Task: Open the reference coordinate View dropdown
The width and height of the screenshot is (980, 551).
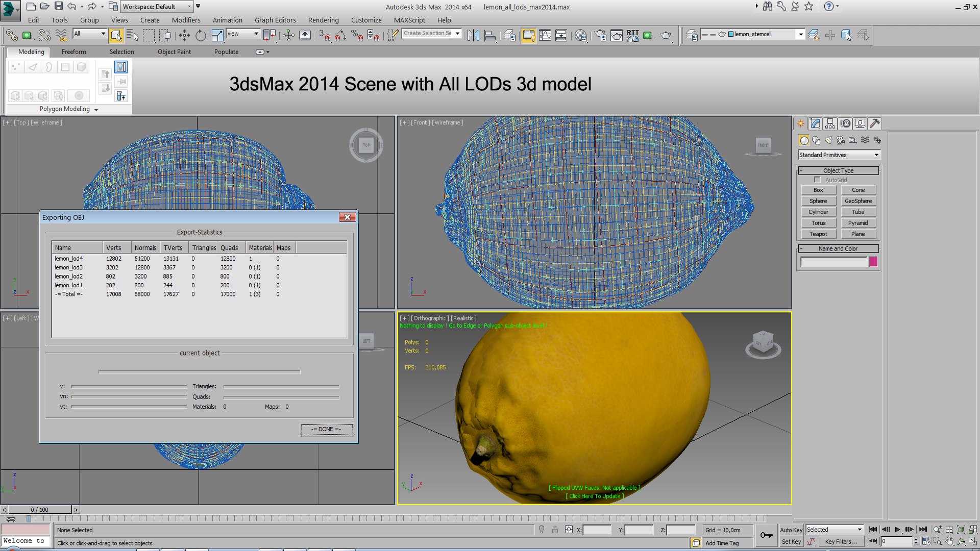Action: tap(243, 34)
